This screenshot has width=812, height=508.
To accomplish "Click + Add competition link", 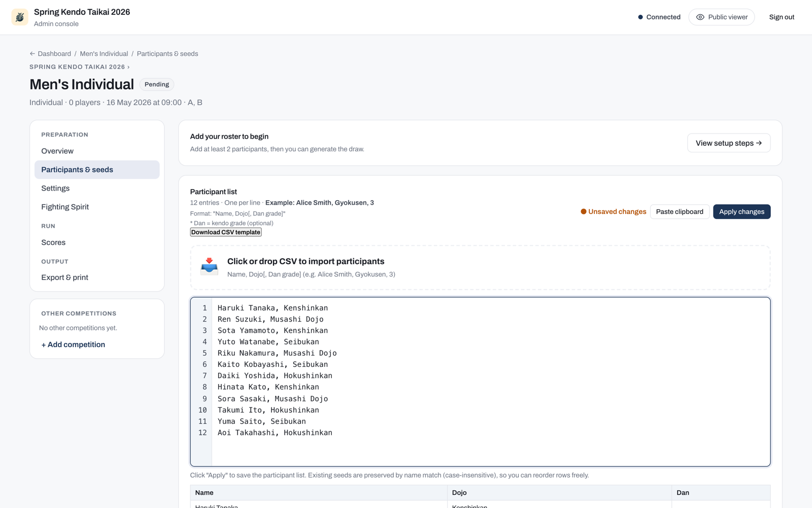I will [x=73, y=344].
